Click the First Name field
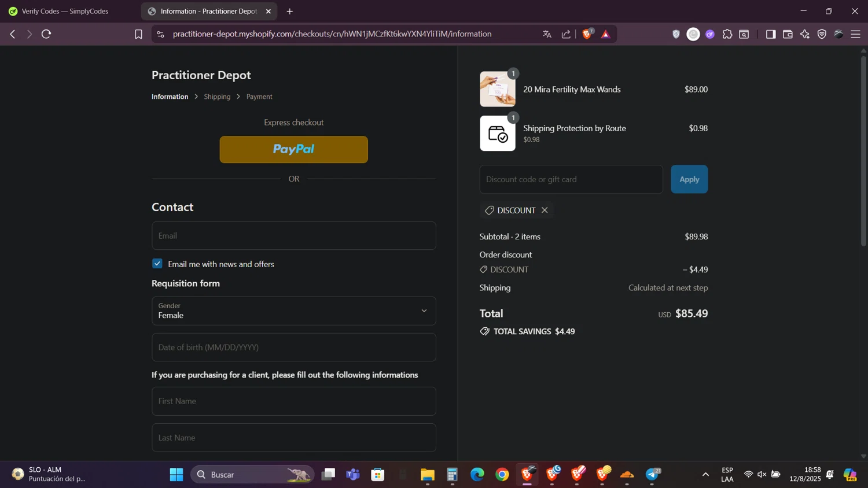 point(293,401)
